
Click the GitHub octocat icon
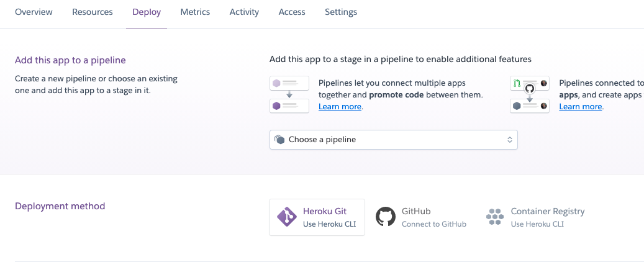386,217
